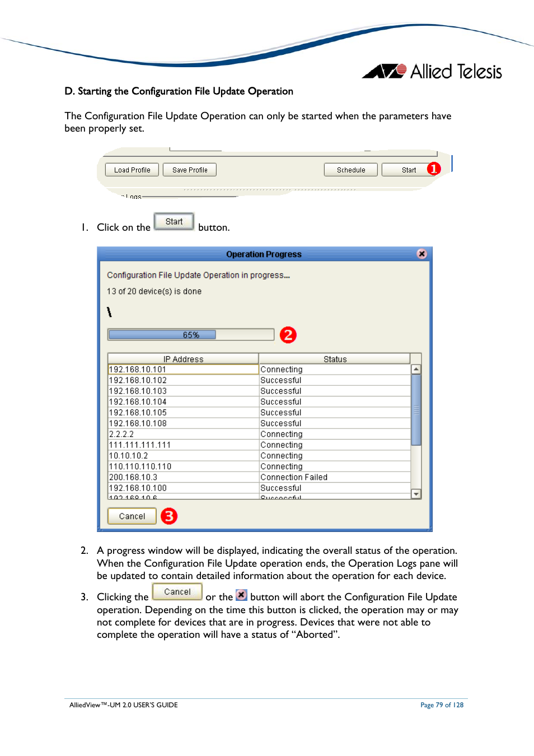The width and height of the screenshot is (534, 756).
Task: Click the Status column header
Action: pos(335,359)
